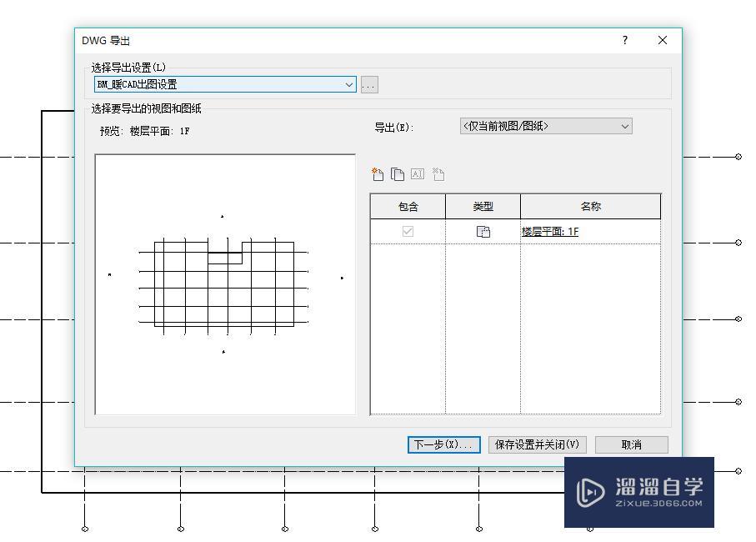The width and height of the screenshot is (756, 542).
Task: Delete the current set icon
Action: 438,174
